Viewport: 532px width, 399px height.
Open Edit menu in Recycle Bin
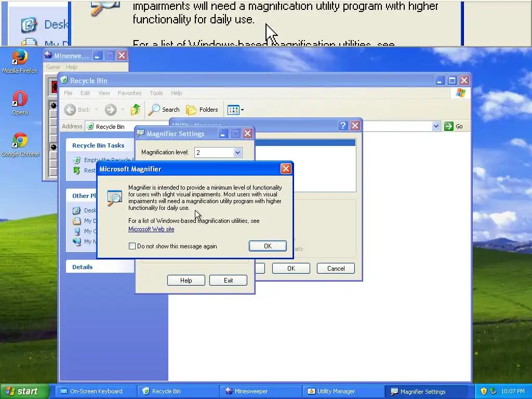tap(85, 93)
